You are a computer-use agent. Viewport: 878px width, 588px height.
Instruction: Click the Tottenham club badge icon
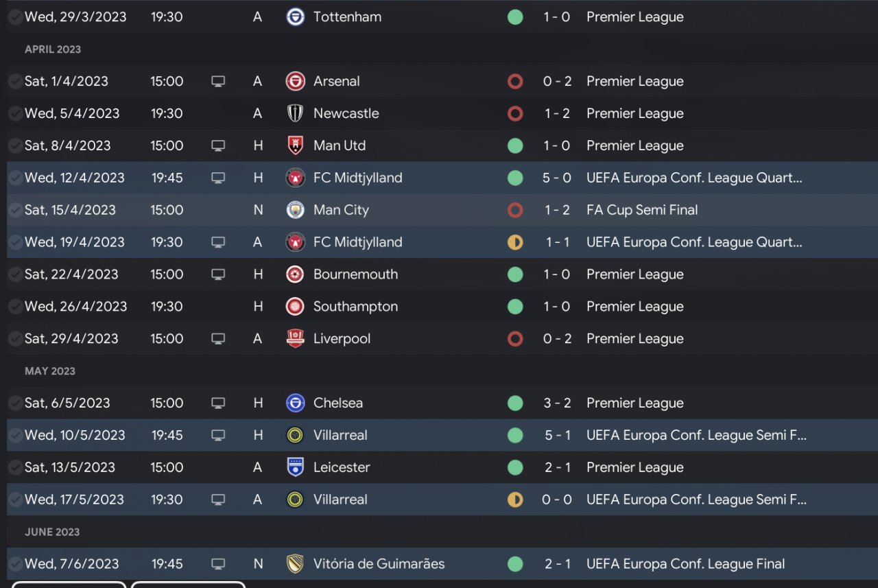click(x=295, y=17)
